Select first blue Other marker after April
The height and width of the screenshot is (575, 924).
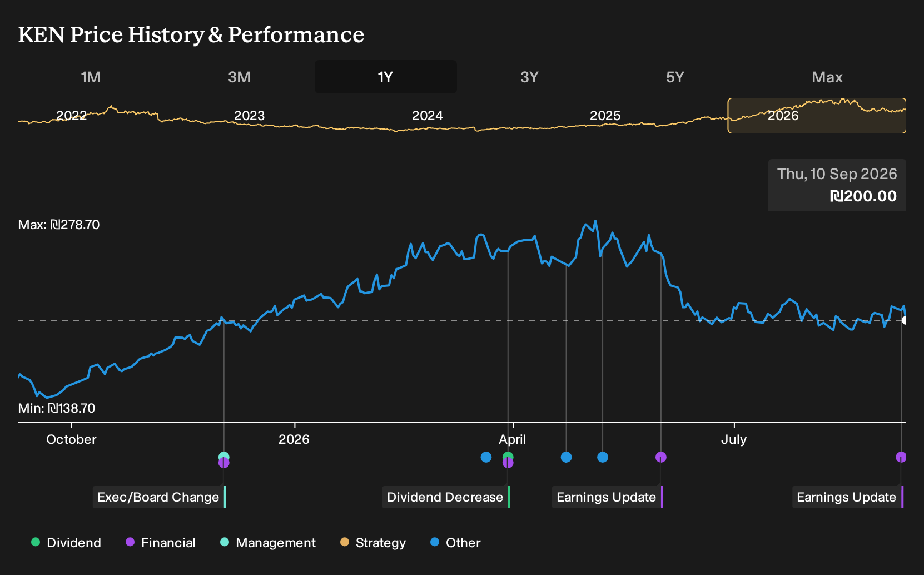coord(566,457)
